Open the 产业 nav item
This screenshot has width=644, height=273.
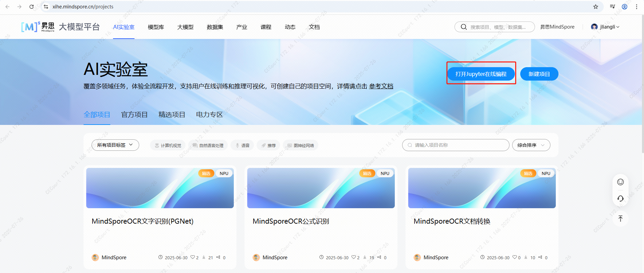coord(242,27)
